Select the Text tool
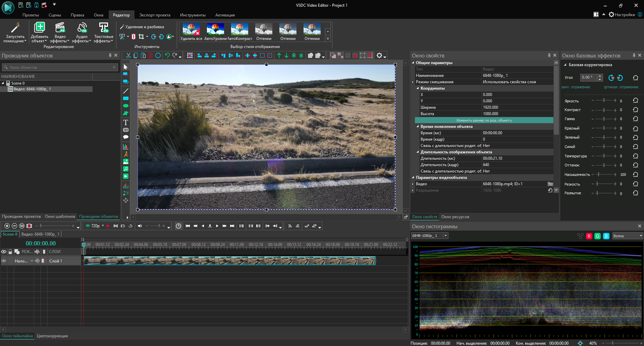The image size is (644, 346). [x=126, y=122]
